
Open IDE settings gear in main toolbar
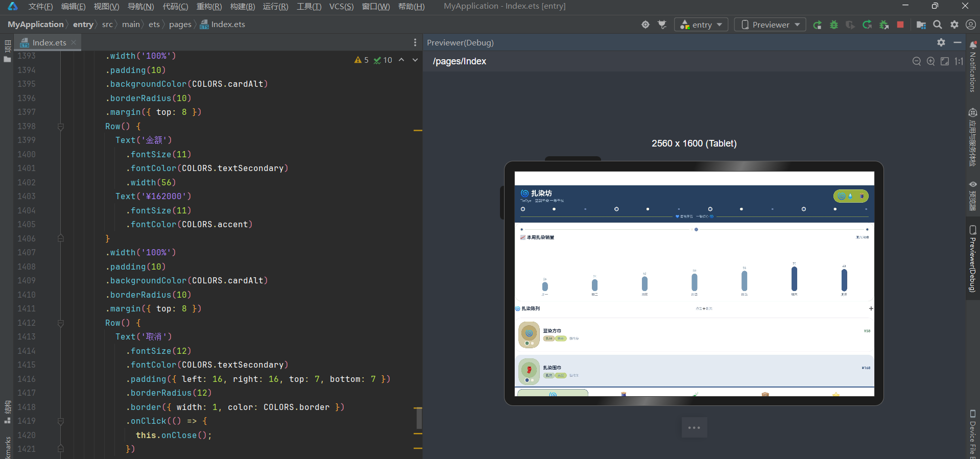pos(954,25)
